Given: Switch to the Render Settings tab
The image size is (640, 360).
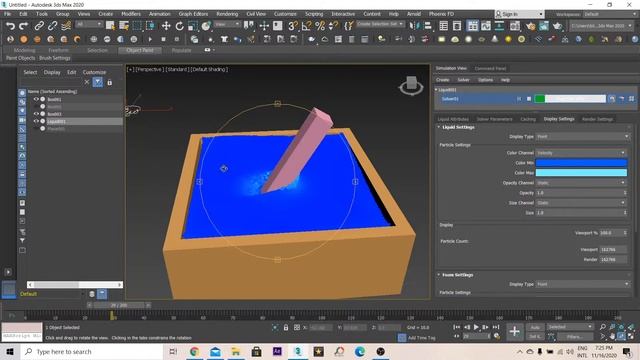Looking at the screenshot, I should (x=597, y=119).
